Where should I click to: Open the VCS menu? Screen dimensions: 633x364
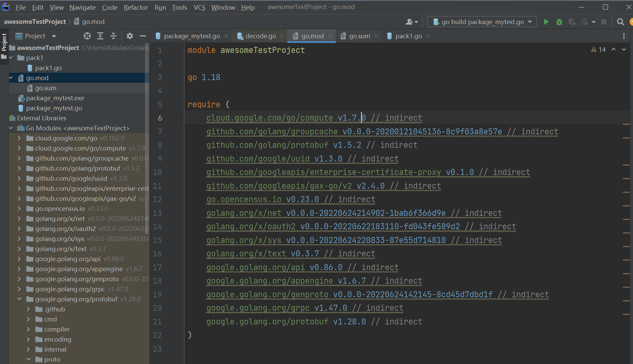[199, 7]
